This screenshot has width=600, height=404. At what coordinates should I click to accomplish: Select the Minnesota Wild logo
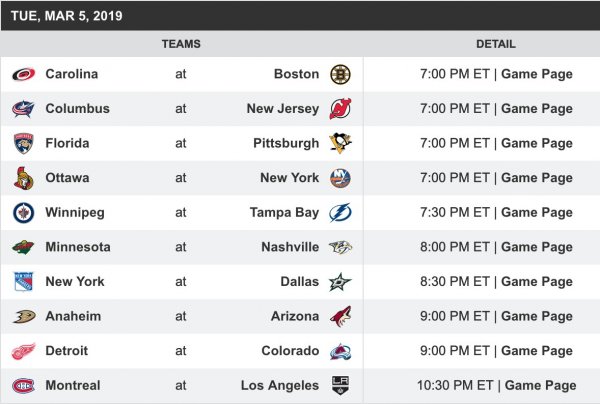point(23,247)
